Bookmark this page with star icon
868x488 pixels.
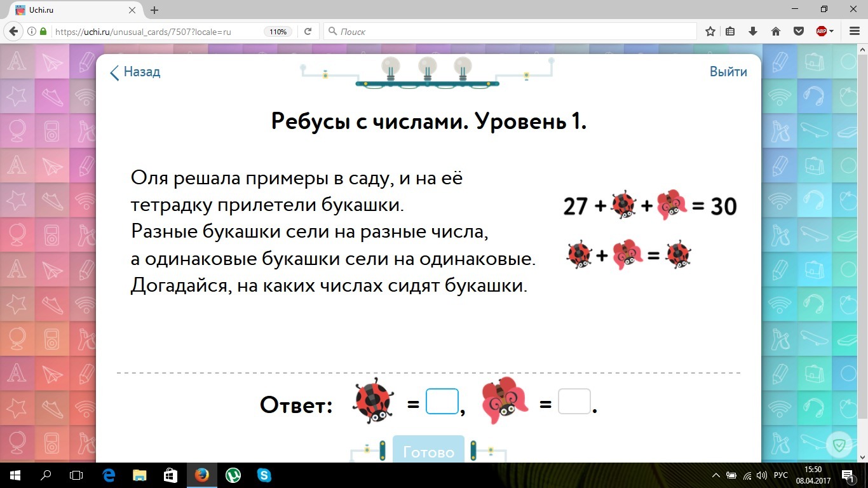pyautogui.click(x=710, y=31)
